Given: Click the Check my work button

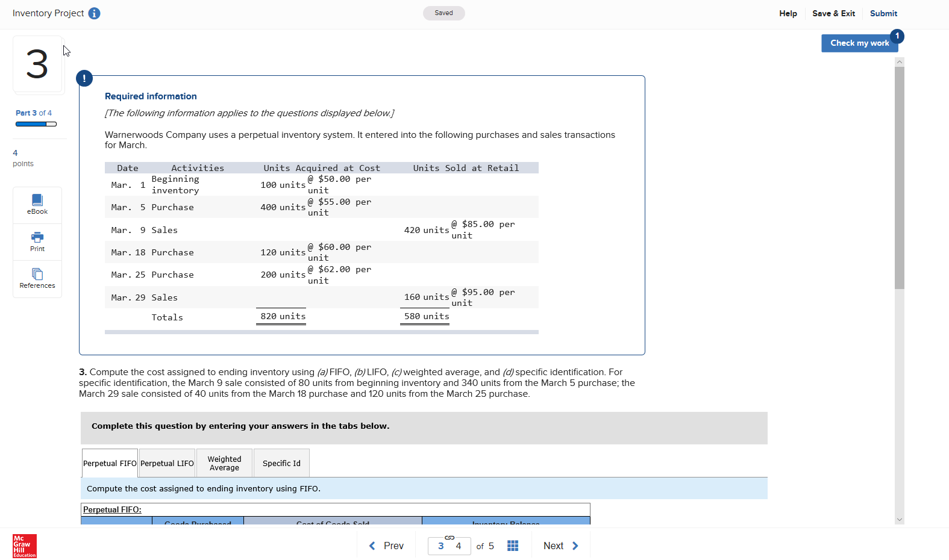Looking at the screenshot, I should (x=860, y=43).
